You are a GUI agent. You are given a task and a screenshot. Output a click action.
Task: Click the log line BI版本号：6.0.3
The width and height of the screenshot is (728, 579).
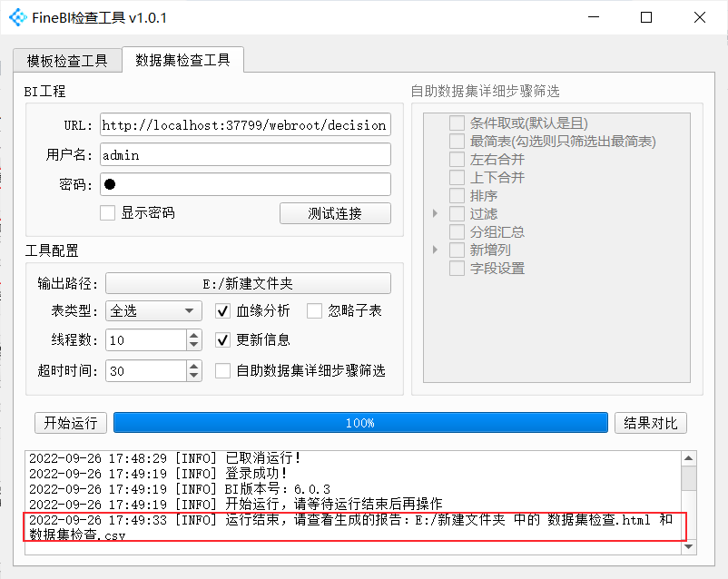(x=180, y=489)
